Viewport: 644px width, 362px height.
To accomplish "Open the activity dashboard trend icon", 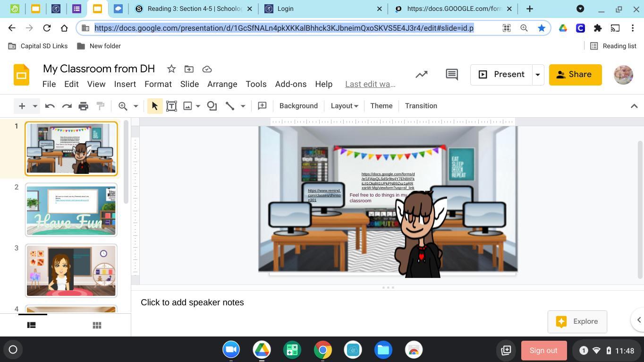I will pos(422,75).
